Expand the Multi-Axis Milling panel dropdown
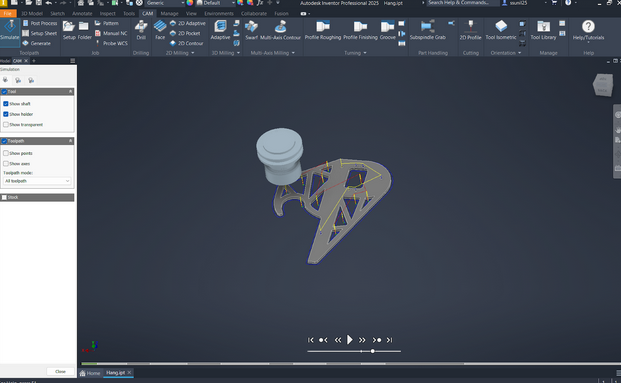 (x=273, y=53)
